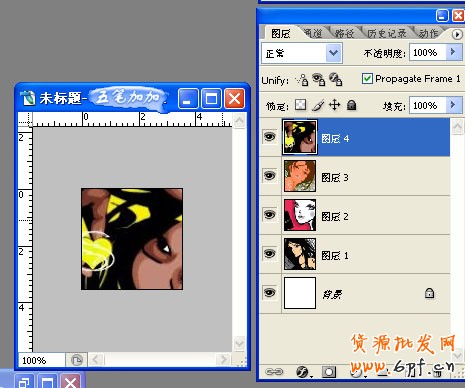The height and width of the screenshot is (388, 465).
Task: Open the layers panel flyout menu
Action: pyautogui.click(x=457, y=34)
